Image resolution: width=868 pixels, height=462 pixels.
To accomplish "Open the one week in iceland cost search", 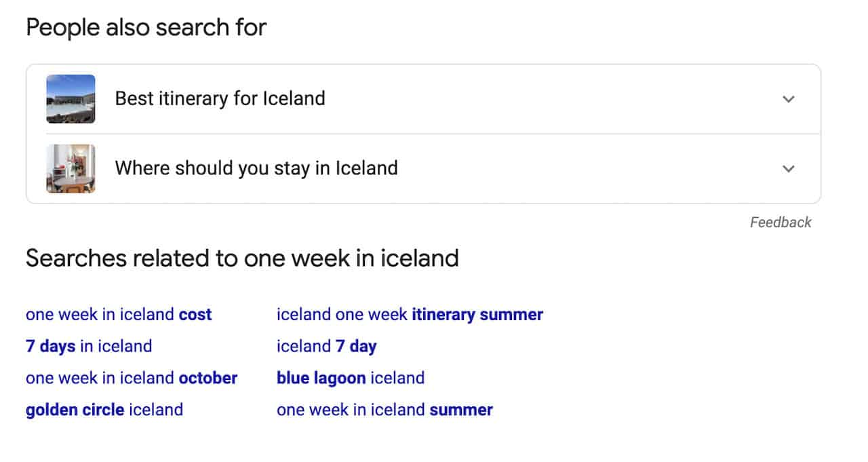I will [119, 315].
